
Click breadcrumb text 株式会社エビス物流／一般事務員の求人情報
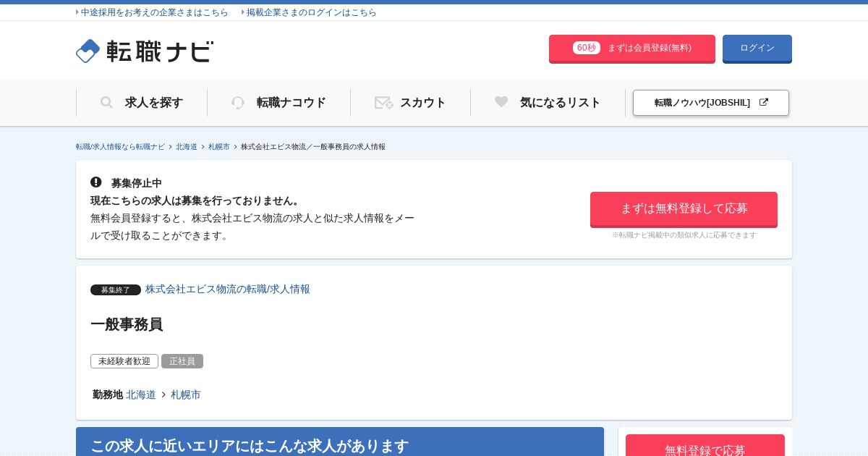point(313,147)
